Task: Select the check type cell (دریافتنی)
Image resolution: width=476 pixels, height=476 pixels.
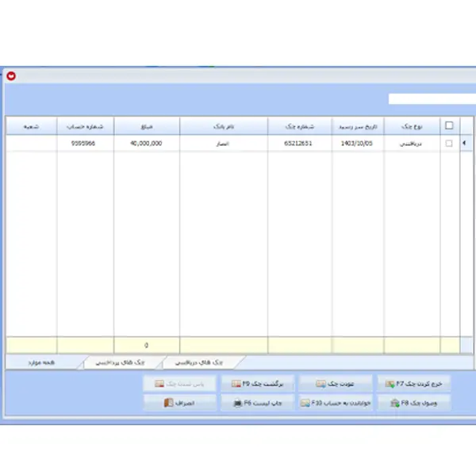Action: pyautogui.click(x=412, y=144)
